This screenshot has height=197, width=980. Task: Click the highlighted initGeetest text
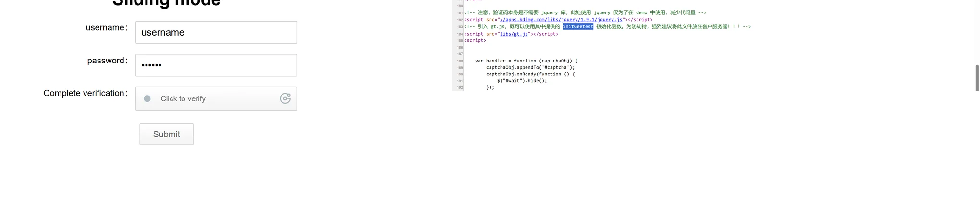point(578,26)
